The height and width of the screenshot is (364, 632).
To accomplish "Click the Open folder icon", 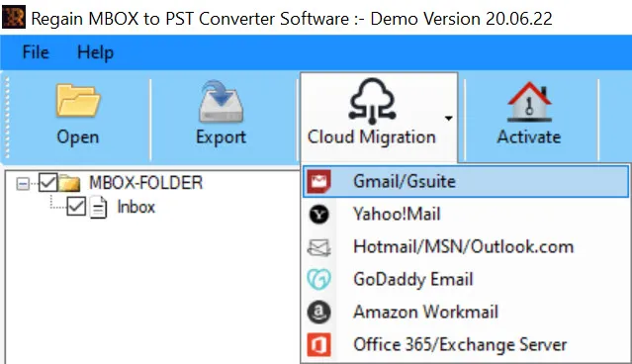I will [x=78, y=100].
